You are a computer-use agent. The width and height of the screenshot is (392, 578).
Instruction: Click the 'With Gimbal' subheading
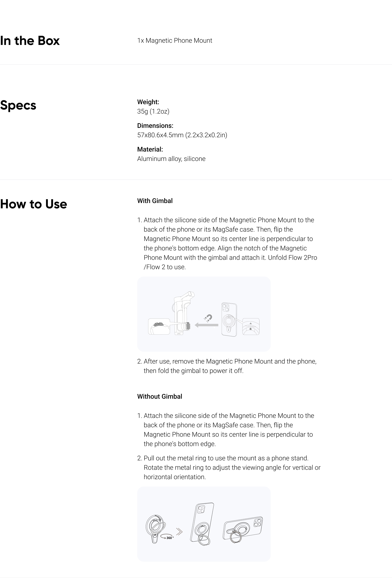pos(155,201)
